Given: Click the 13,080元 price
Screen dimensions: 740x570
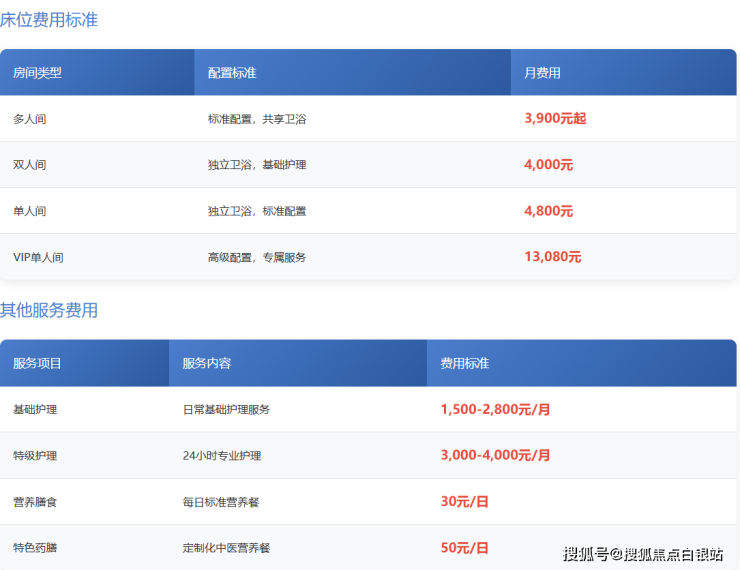Looking at the screenshot, I should coord(552,257).
